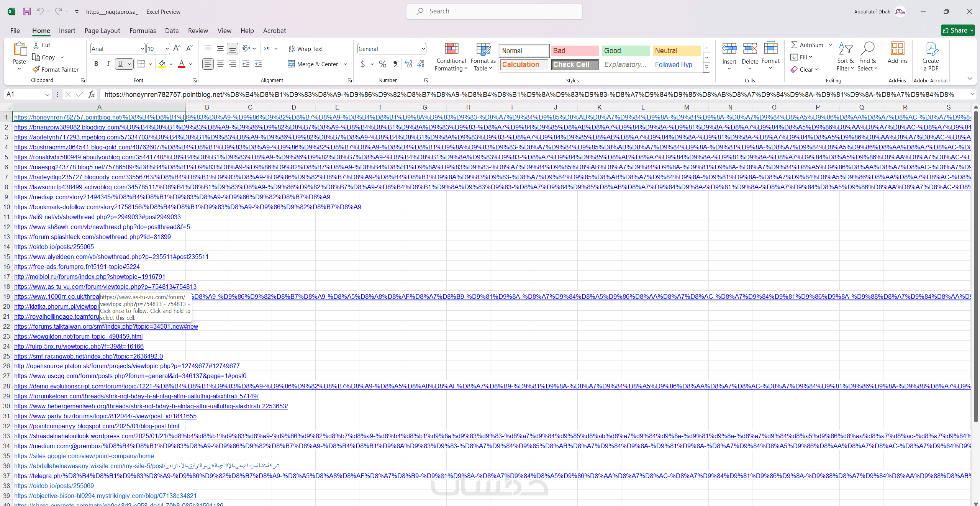
Task: Expand the General number format dropdown
Action: click(423, 49)
